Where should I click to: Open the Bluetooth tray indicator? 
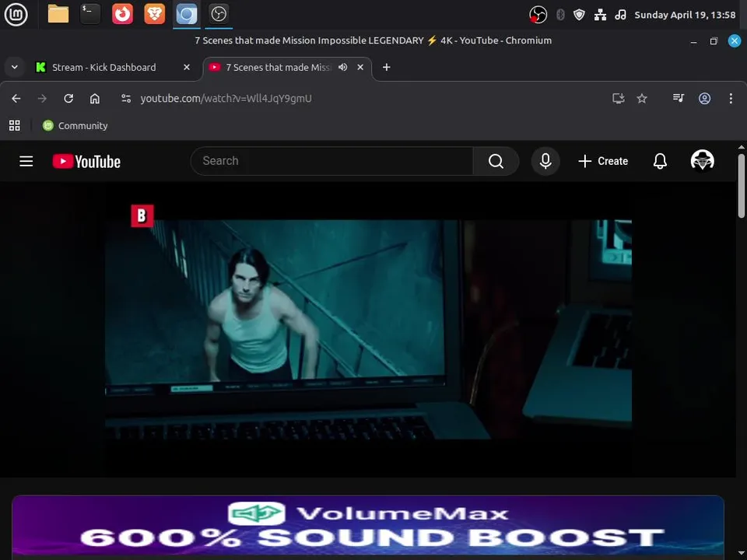560,15
